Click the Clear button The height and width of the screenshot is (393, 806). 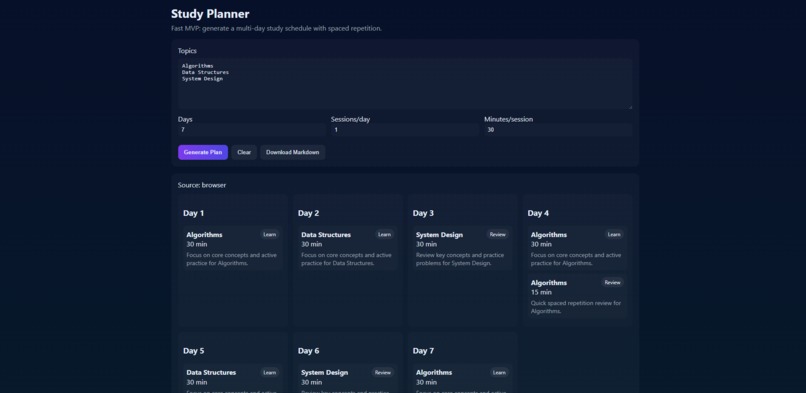coord(244,152)
